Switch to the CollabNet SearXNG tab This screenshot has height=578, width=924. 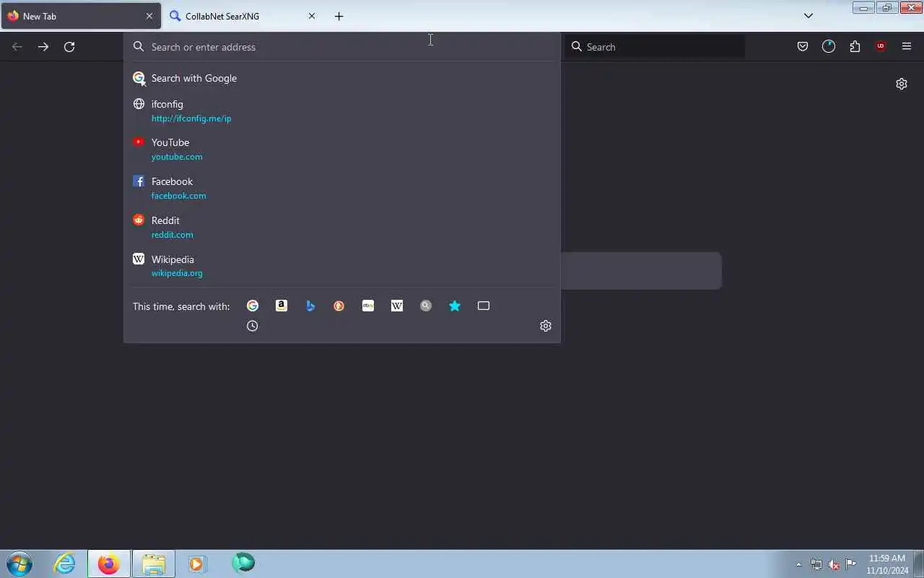coord(243,16)
